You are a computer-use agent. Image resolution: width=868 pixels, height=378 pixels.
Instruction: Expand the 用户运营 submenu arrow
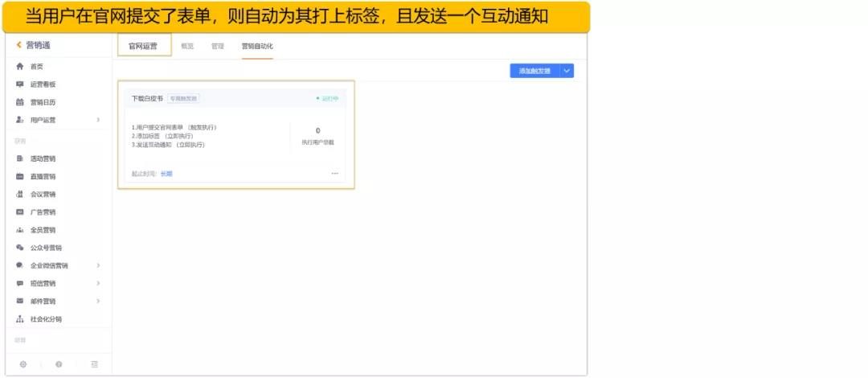(x=98, y=120)
